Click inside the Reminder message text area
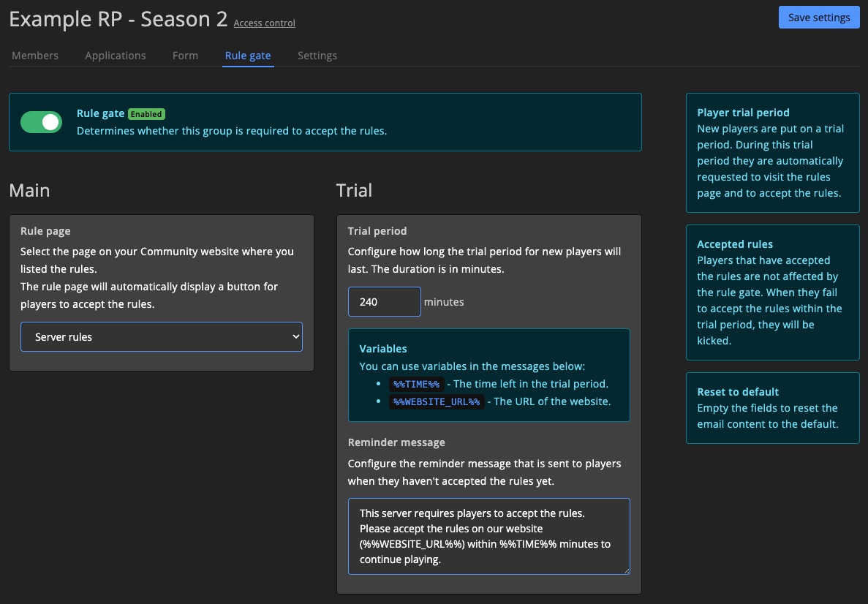 (x=488, y=536)
